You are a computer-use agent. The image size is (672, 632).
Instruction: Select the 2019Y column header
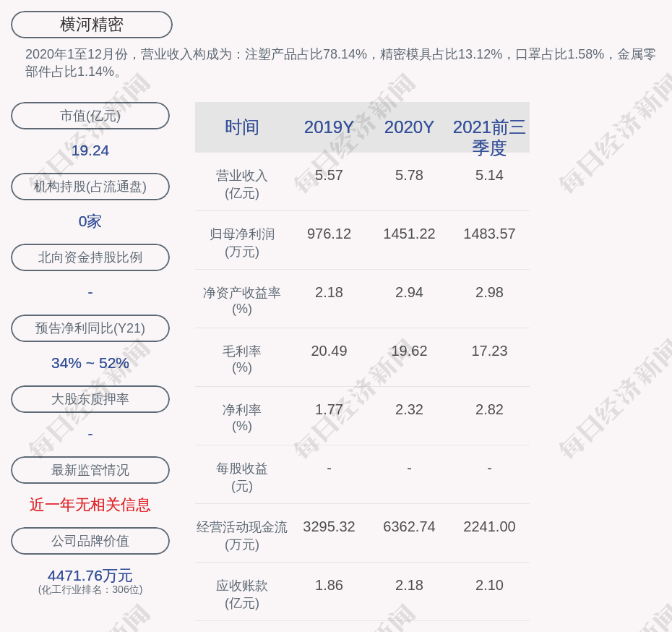pyautogui.click(x=329, y=127)
